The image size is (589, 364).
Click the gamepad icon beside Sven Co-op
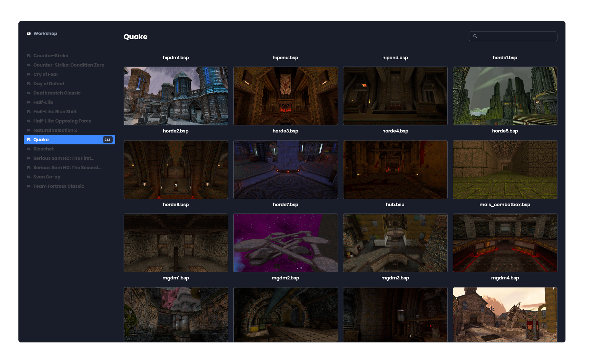point(29,177)
